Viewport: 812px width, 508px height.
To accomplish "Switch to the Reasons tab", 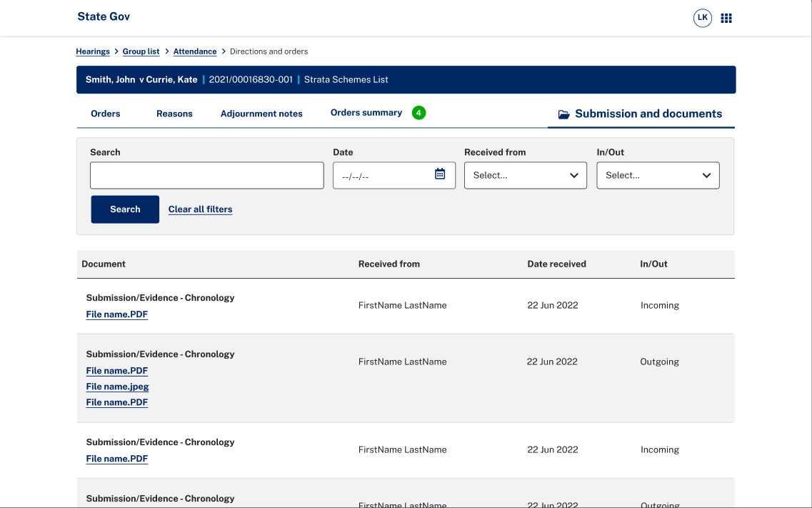I will (174, 114).
